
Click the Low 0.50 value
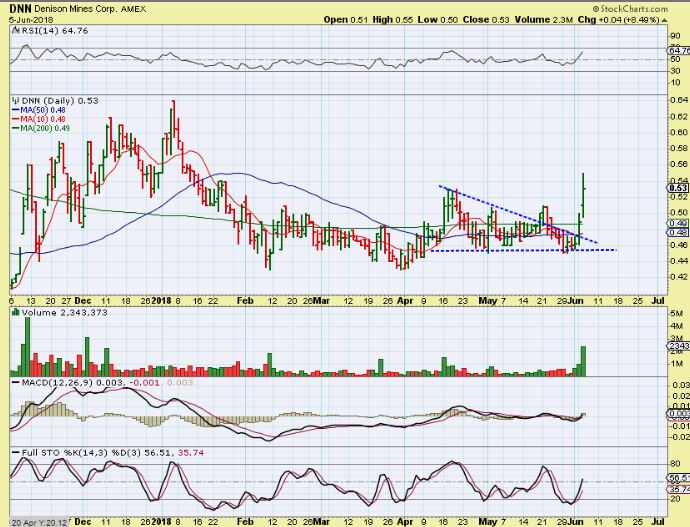438,20
